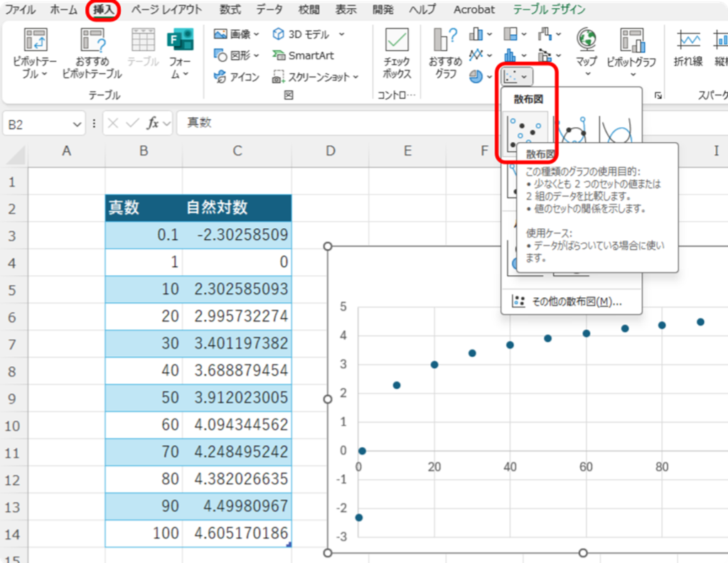Toggle the scatter chart dropdown button
728x563 pixels.
[x=517, y=77]
